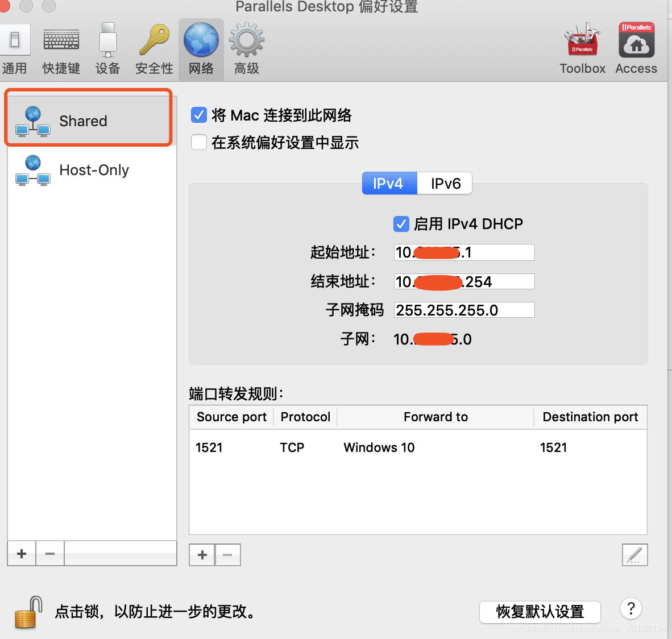The height and width of the screenshot is (639, 672).
Task: Open help with question mark button
Action: click(631, 608)
